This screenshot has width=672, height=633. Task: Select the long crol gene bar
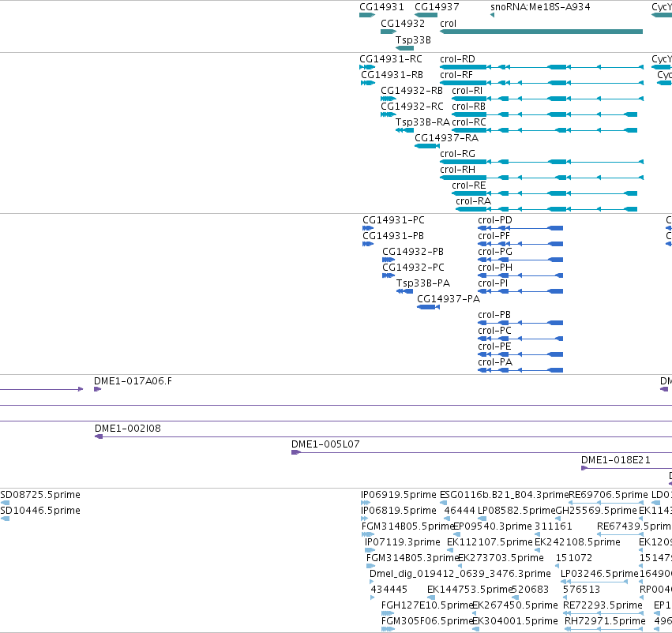tap(541, 32)
